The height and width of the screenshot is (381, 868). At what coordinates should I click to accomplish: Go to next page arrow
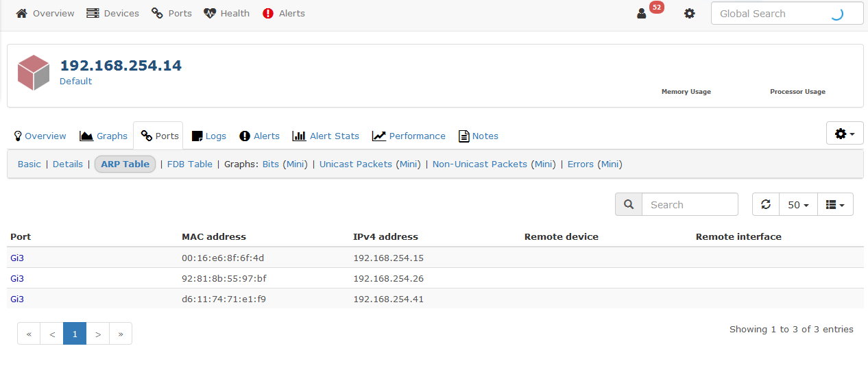click(98, 334)
